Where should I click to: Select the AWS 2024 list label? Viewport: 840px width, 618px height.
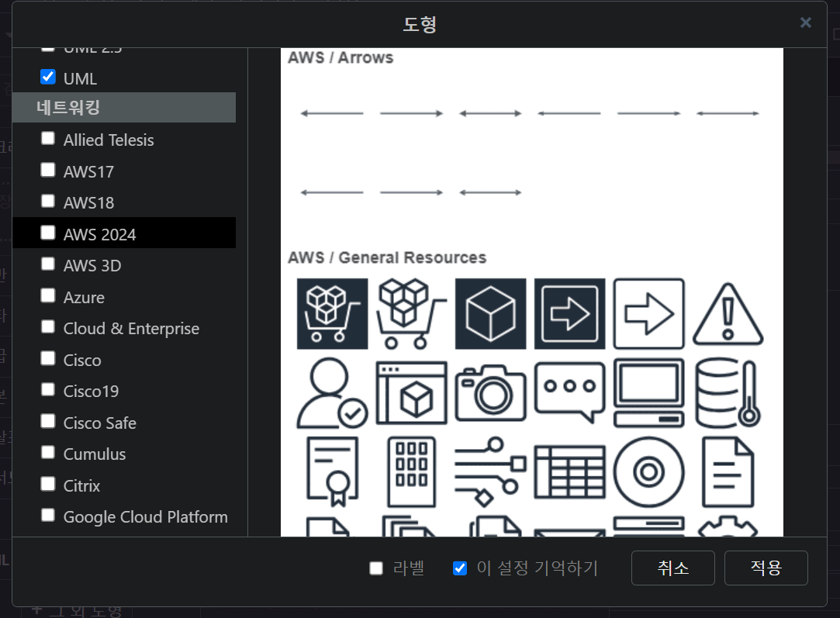tap(99, 235)
